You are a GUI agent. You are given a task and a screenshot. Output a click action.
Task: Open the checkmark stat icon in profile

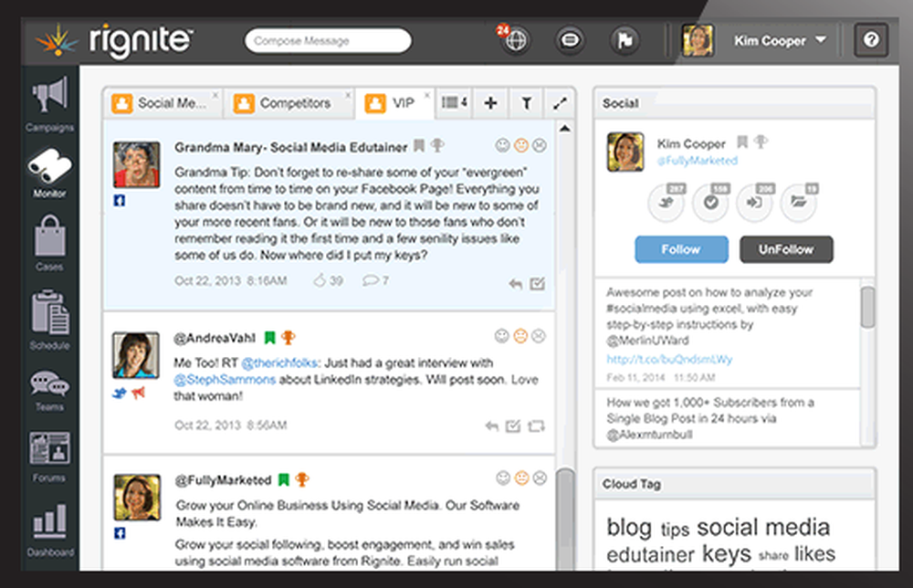coord(711,202)
